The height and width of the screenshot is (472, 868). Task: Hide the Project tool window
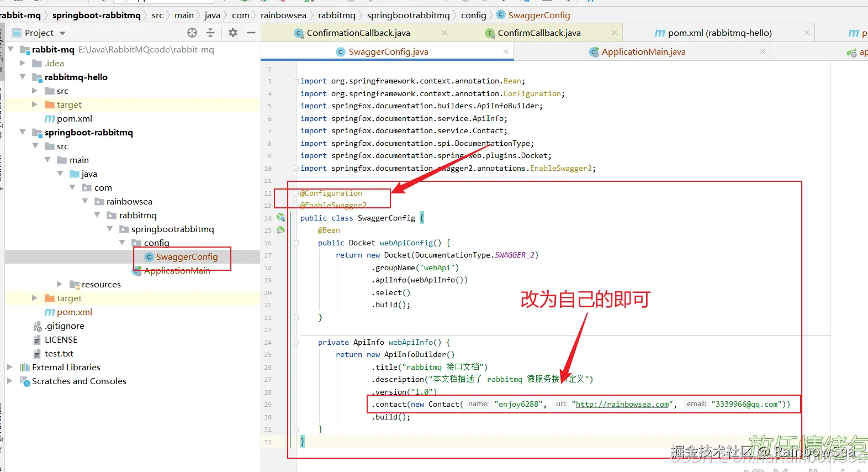coord(251,33)
